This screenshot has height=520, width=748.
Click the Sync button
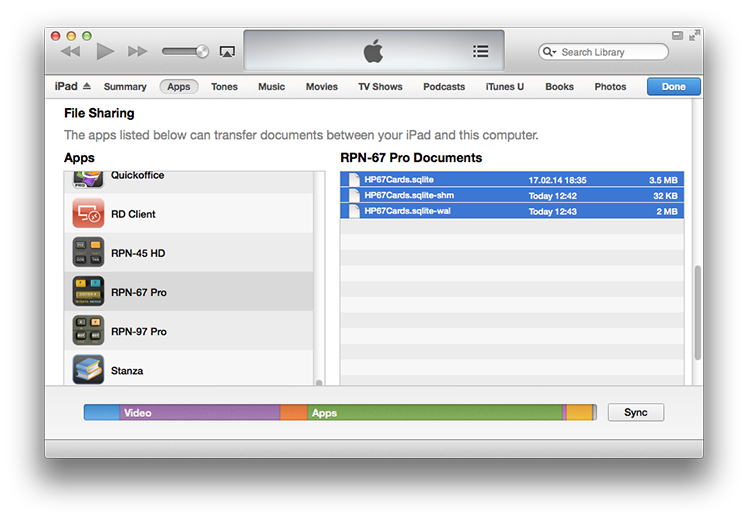[x=635, y=412]
